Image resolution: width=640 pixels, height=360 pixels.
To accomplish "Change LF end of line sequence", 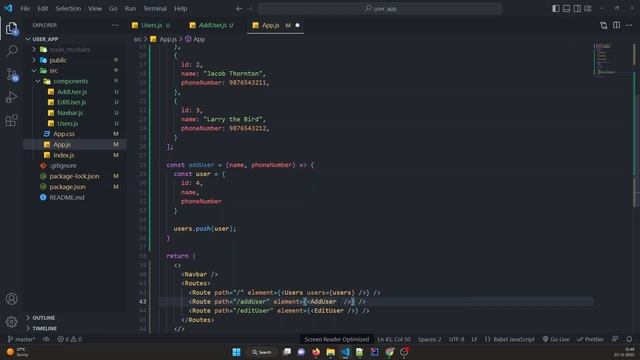I will pos(474,339).
